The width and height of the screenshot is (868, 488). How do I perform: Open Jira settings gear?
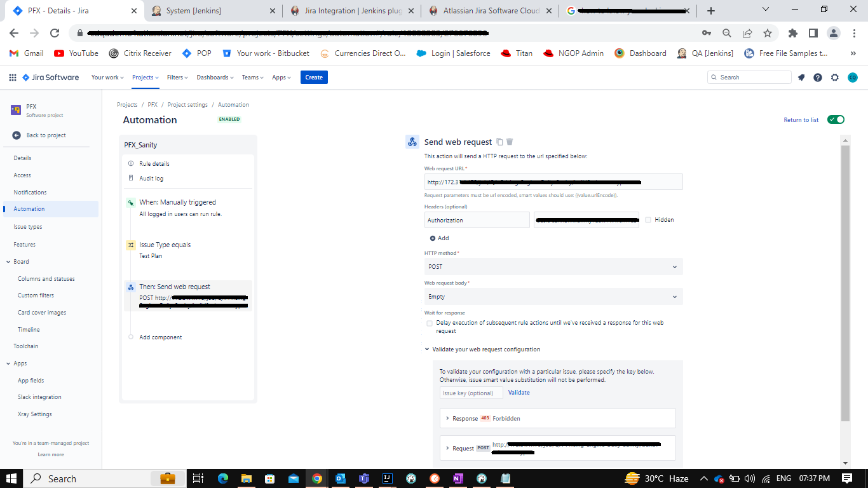point(834,77)
